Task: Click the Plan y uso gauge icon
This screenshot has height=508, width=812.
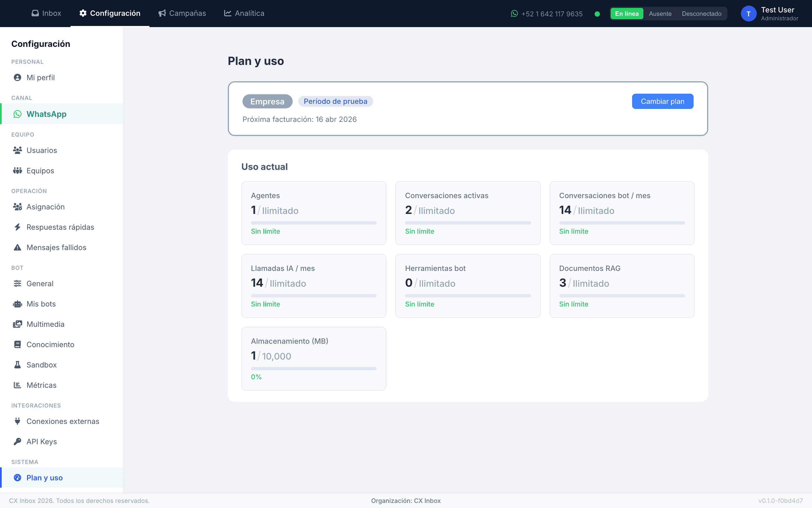Action: coord(17,478)
